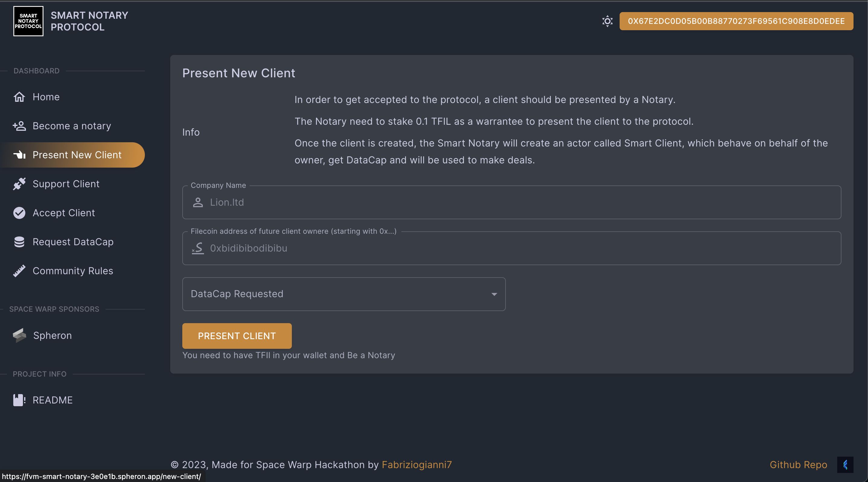The height and width of the screenshot is (482, 868).
Task: Click the Smart Notary Protocol logo
Action: (28, 21)
